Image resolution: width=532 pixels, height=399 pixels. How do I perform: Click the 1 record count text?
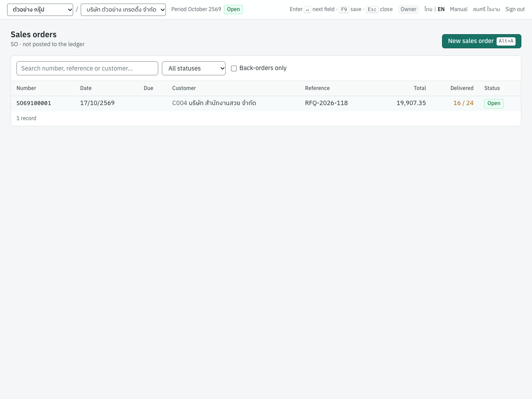point(26,118)
